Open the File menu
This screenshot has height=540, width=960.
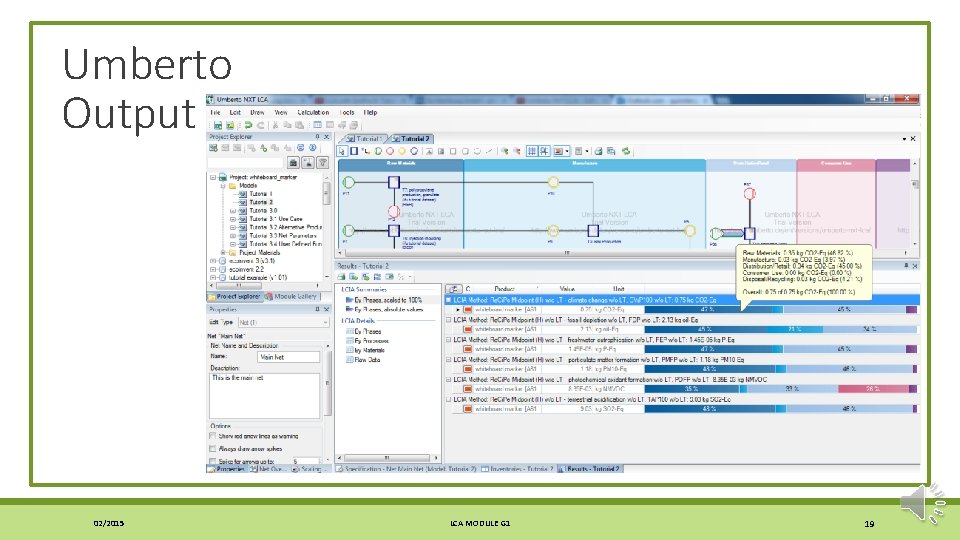click(215, 113)
